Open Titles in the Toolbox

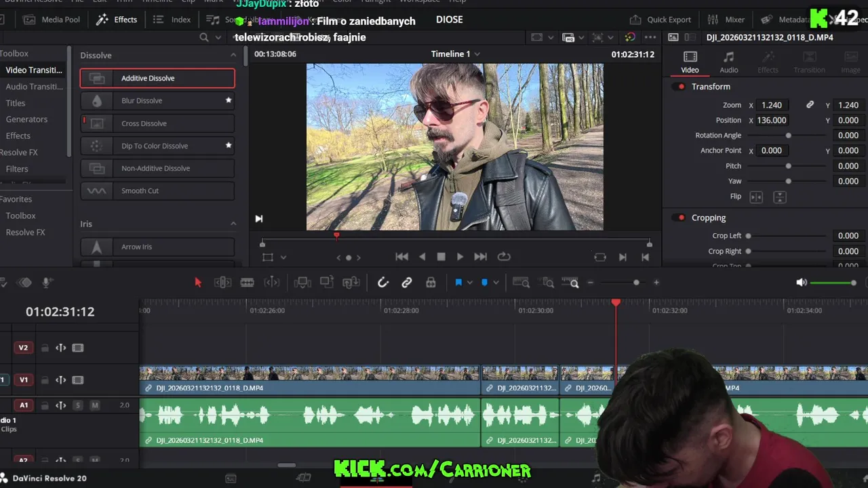tap(16, 103)
